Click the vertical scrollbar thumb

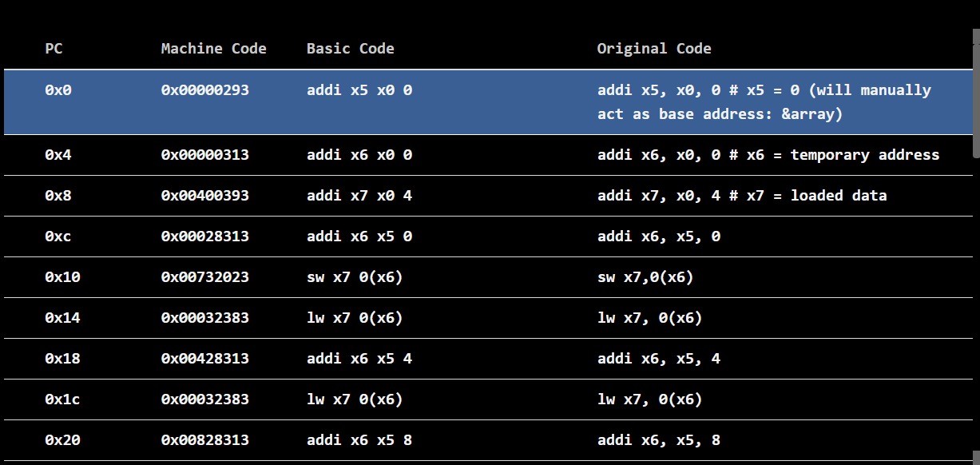[x=976, y=94]
